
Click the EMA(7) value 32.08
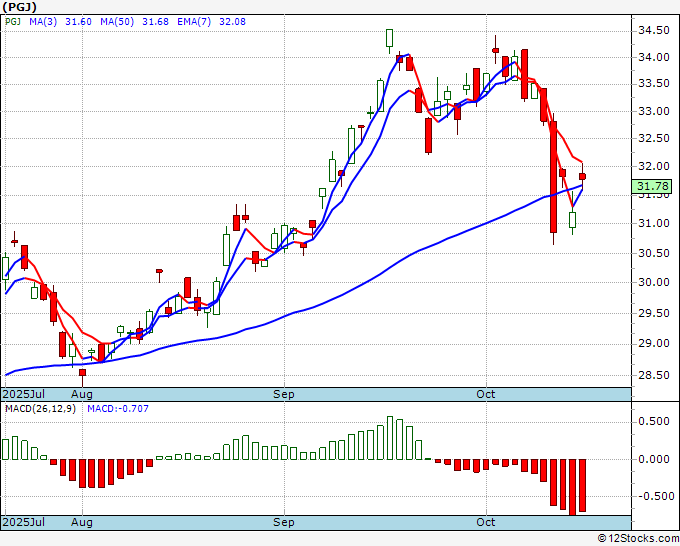click(x=232, y=22)
